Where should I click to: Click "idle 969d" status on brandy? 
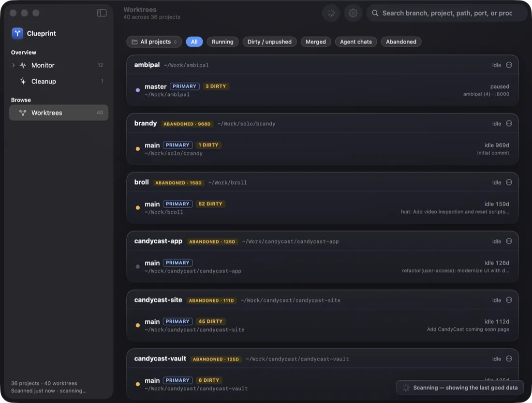pyautogui.click(x=497, y=145)
